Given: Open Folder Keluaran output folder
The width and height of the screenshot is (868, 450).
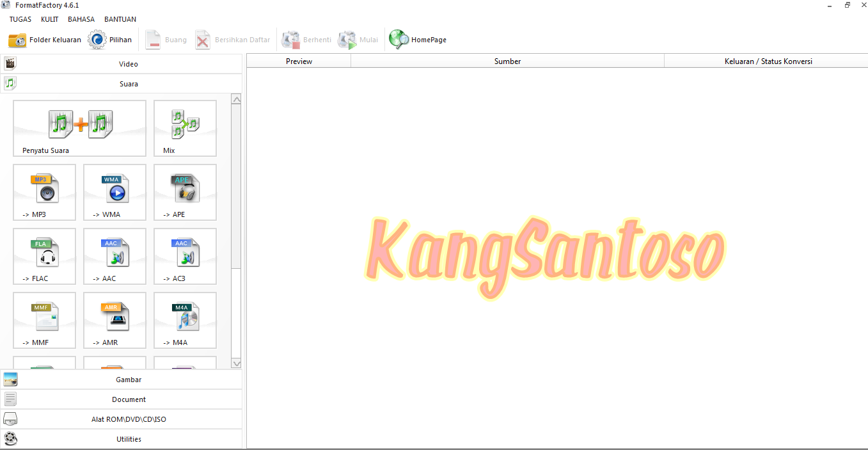Looking at the screenshot, I should pos(45,40).
